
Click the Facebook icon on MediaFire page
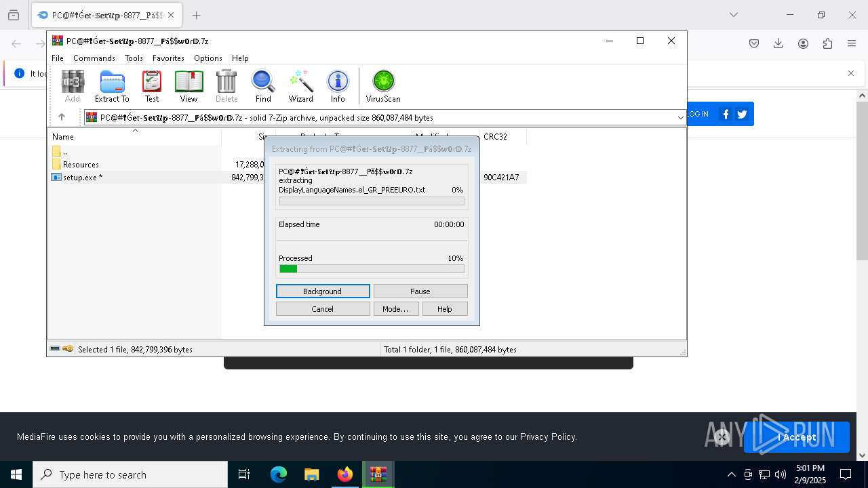pos(726,115)
